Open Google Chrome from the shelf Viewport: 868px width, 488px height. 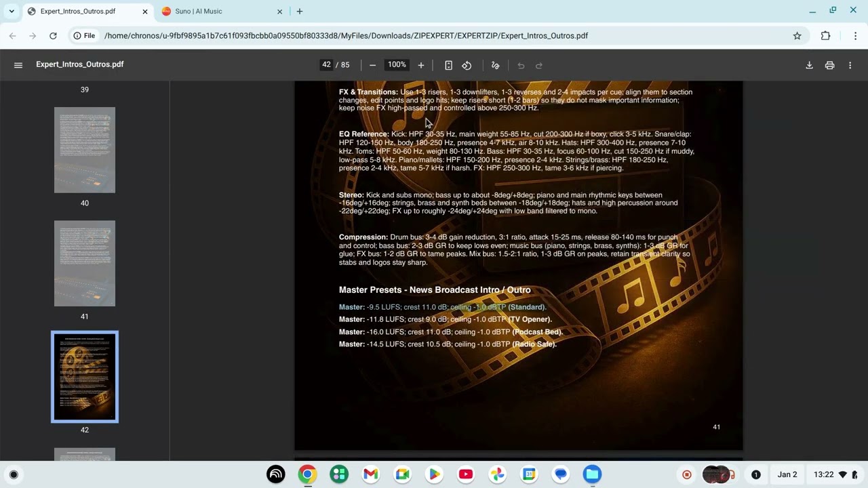[307, 474]
